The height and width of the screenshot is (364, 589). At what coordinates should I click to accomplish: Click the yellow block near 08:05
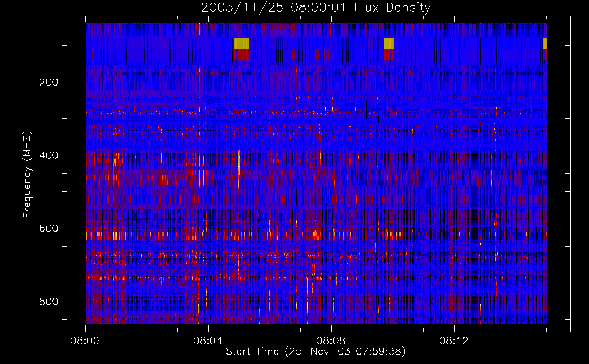pyautogui.click(x=241, y=43)
